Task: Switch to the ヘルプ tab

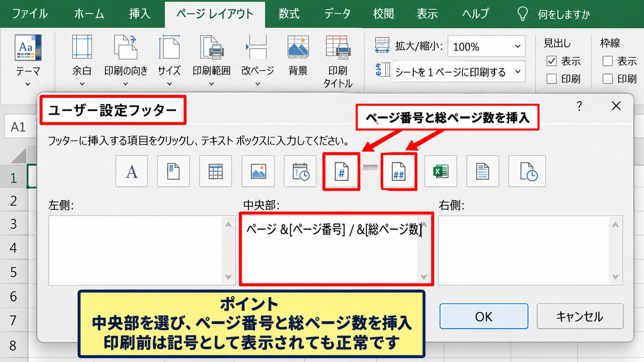Action: [475, 14]
